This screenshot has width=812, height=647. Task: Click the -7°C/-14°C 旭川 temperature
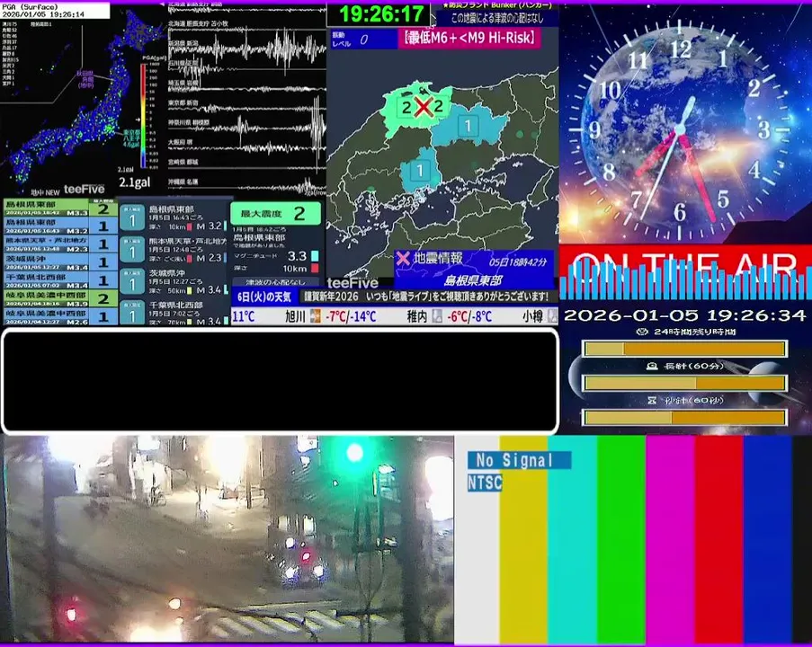pos(351,315)
